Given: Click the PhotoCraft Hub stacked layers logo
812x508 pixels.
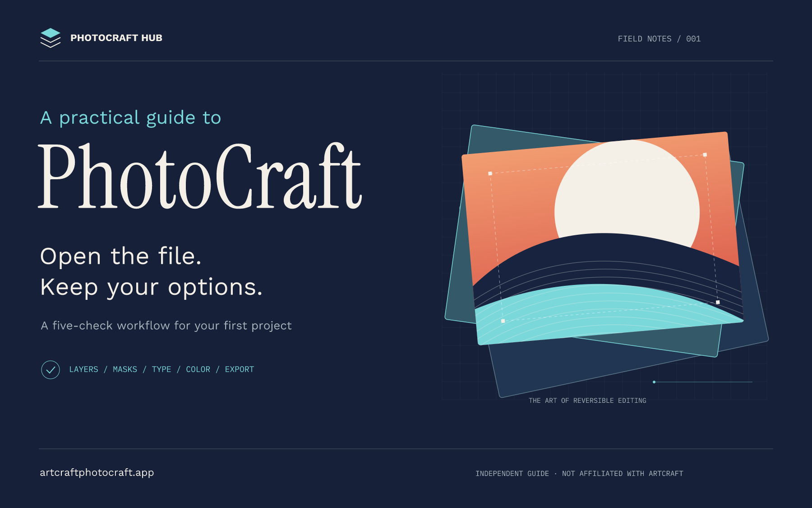Looking at the screenshot, I should tap(51, 38).
